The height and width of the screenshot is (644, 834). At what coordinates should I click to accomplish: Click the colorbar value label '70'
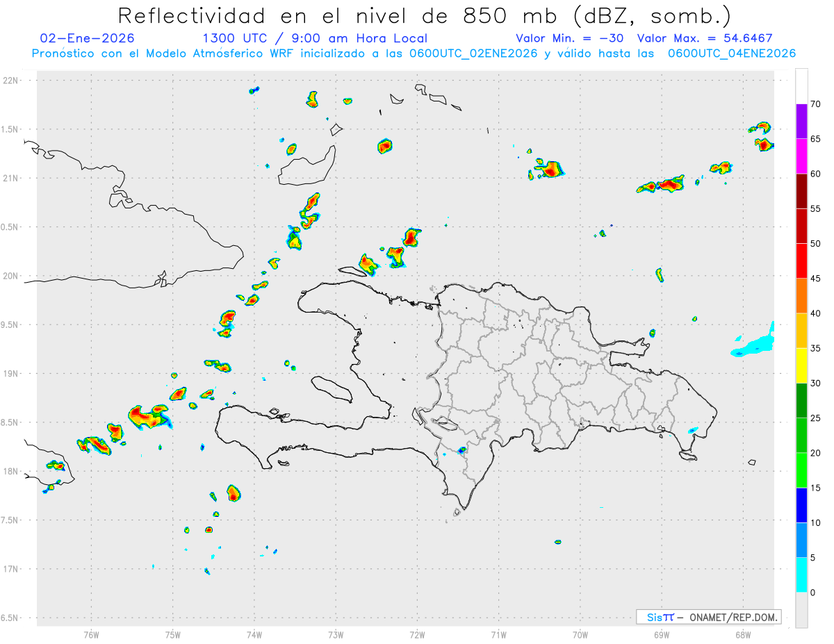point(815,104)
